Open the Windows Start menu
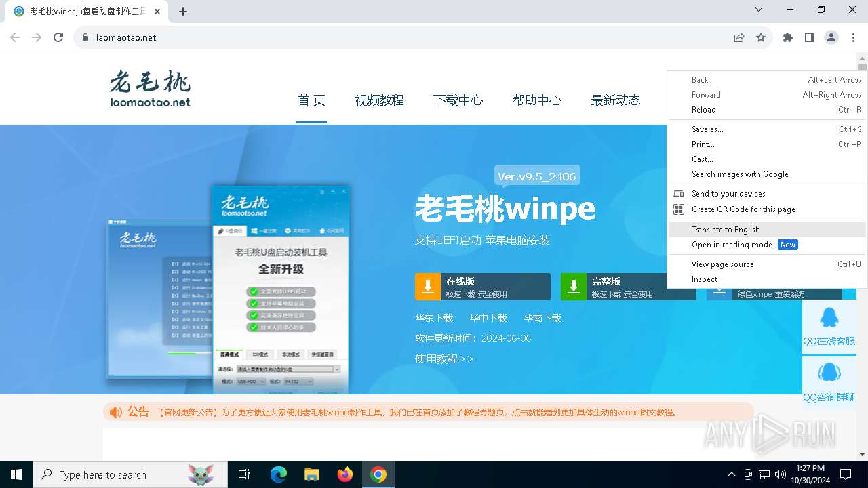Viewport: 868px width, 488px height. (x=16, y=474)
